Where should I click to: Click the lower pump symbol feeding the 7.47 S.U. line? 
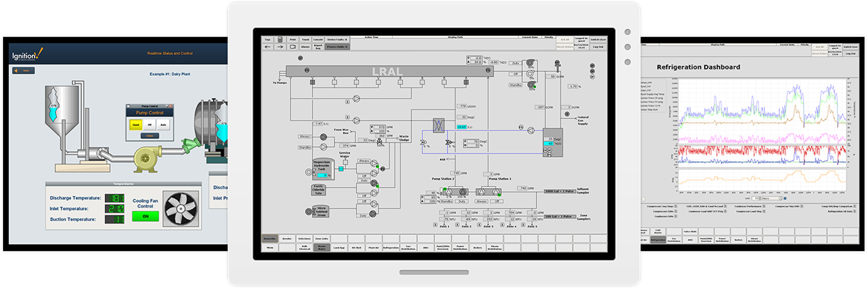pos(356,120)
